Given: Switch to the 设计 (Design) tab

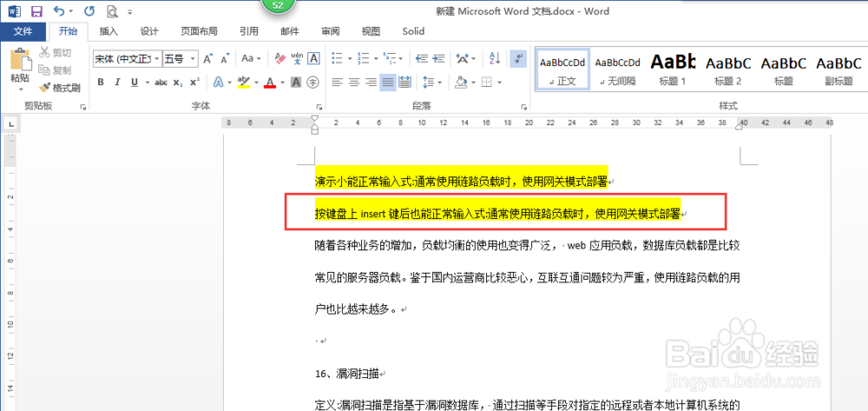Looking at the screenshot, I should coord(149,31).
